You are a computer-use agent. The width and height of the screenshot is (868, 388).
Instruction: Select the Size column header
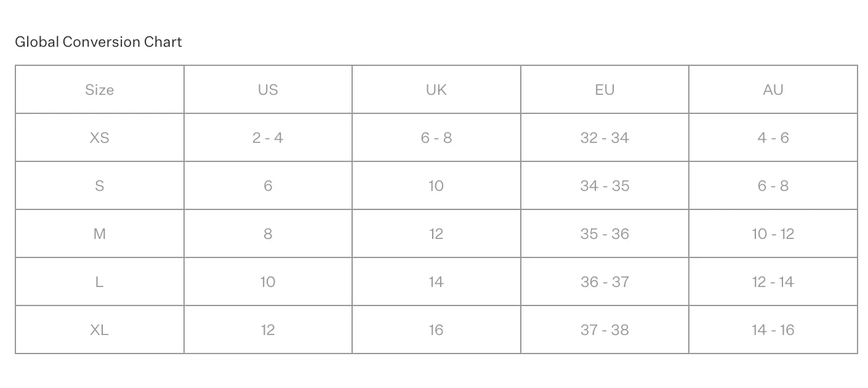pyautogui.click(x=100, y=90)
